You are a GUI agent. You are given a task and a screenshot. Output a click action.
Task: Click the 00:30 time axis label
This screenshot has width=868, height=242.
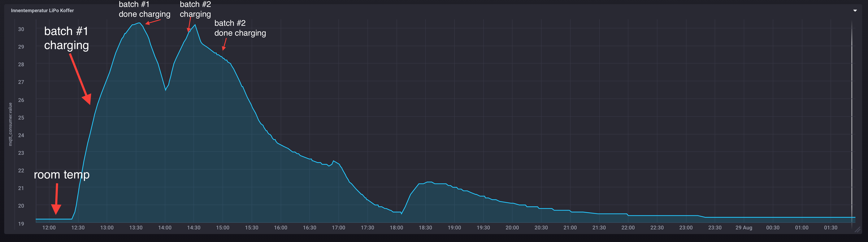click(x=773, y=228)
